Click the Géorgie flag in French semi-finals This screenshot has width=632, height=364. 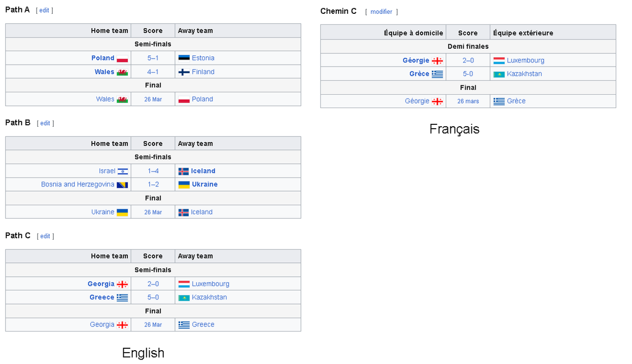click(x=437, y=61)
